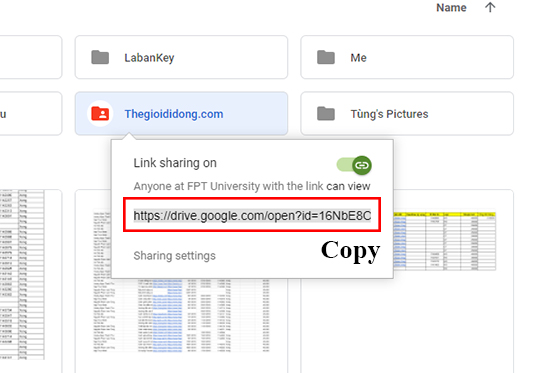The width and height of the screenshot is (550, 373).
Task: Click the "Link sharing on" label
Action: click(175, 163)
